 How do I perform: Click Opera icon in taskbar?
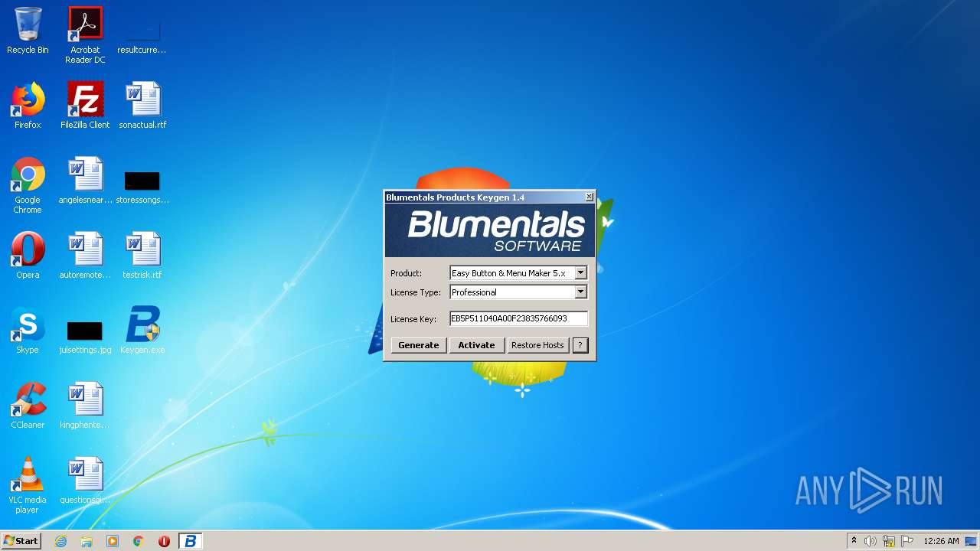point(164,541)
